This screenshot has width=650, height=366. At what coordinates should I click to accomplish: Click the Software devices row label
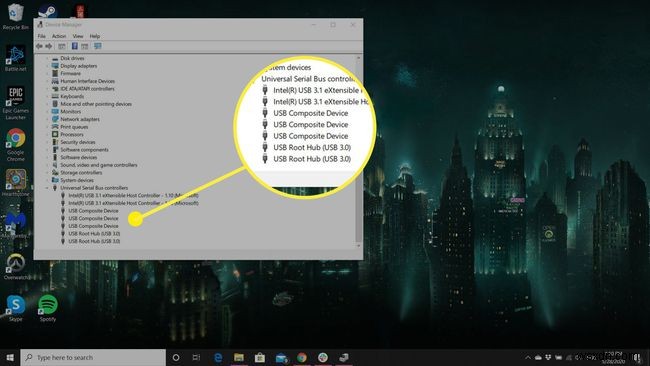(79, 158)
